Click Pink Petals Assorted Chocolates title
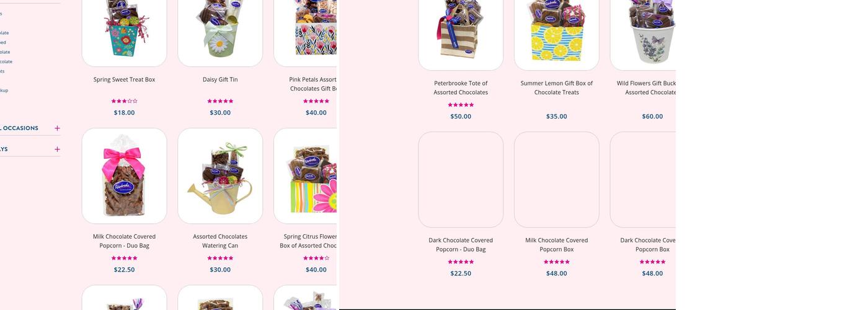 click(x=313, y=84)
